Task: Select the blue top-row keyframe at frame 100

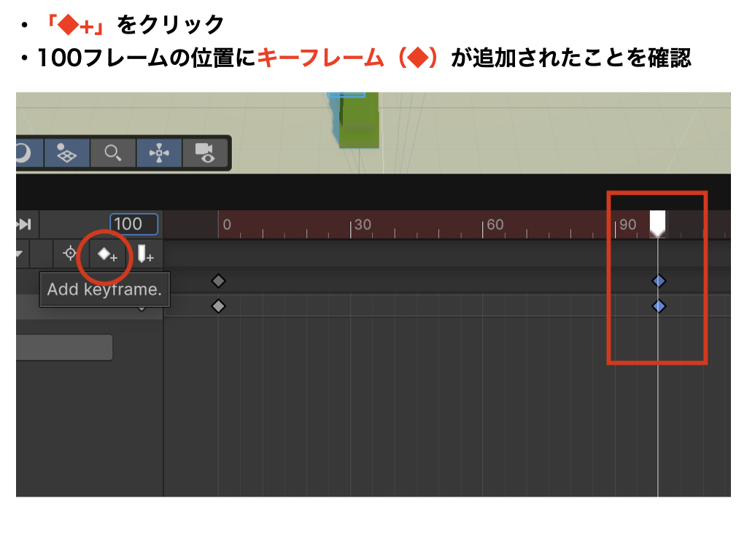Action: [659, 281]
